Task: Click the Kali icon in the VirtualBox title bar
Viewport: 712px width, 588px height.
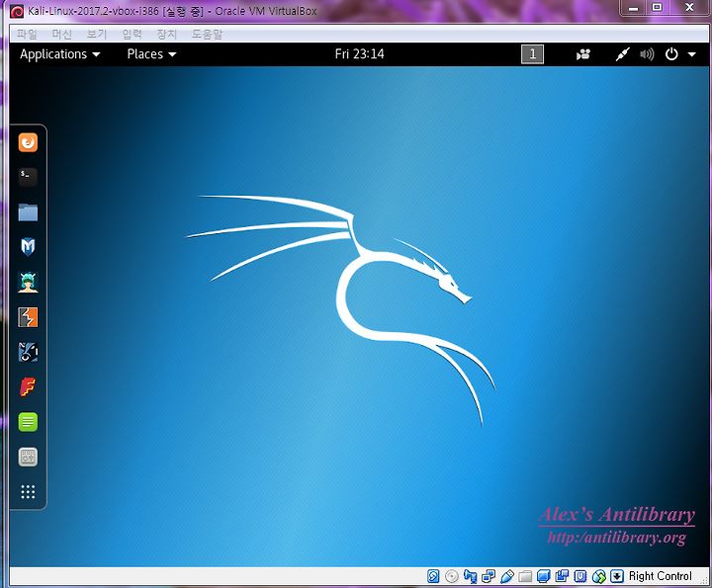Action: tap(17, 11)
